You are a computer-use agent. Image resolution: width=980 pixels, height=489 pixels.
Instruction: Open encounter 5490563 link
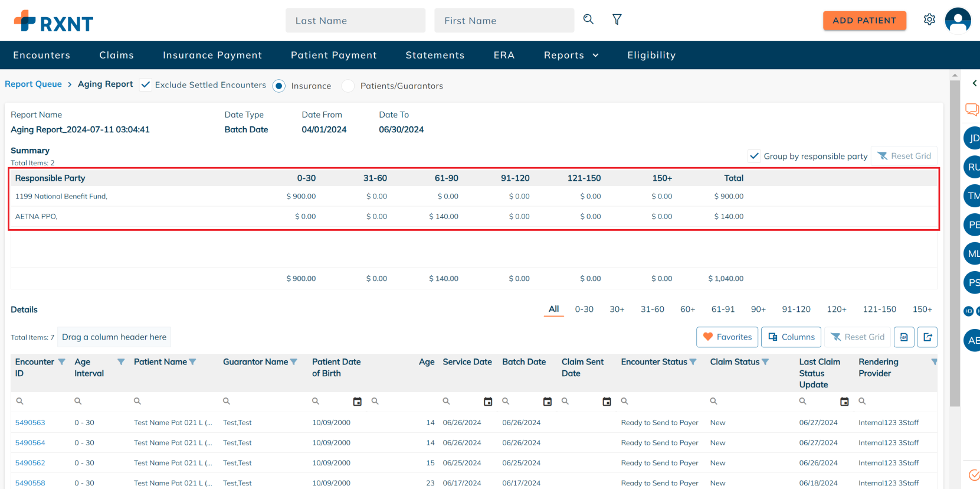coord(30,423)
